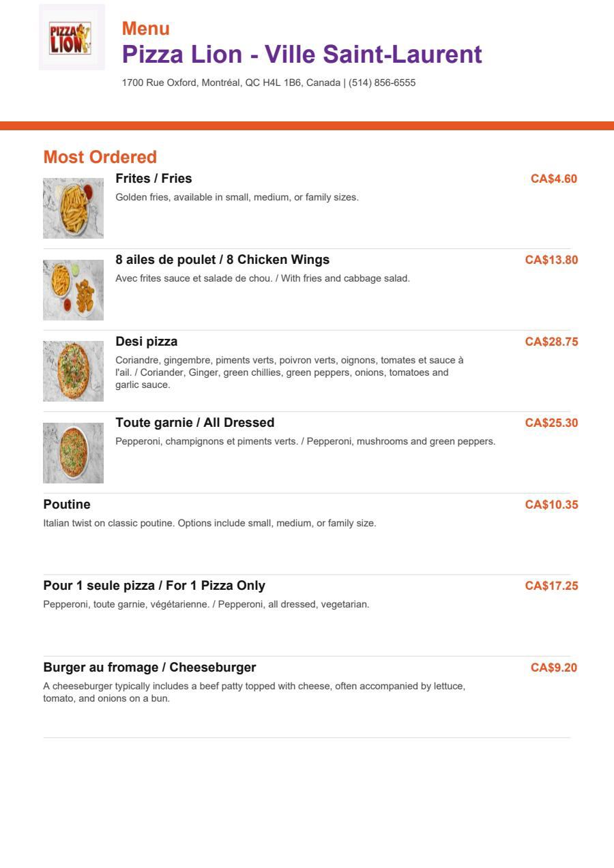The height and width of the screenshot is (868, 614).
Task: Click the CA$25.30 All Dressed price
Action: (x=551, y=423)
